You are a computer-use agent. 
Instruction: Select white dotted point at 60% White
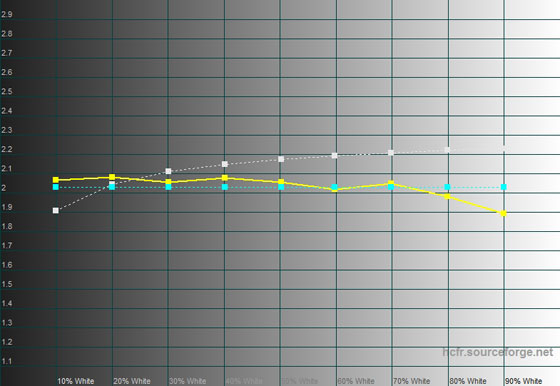pos(335,155)
